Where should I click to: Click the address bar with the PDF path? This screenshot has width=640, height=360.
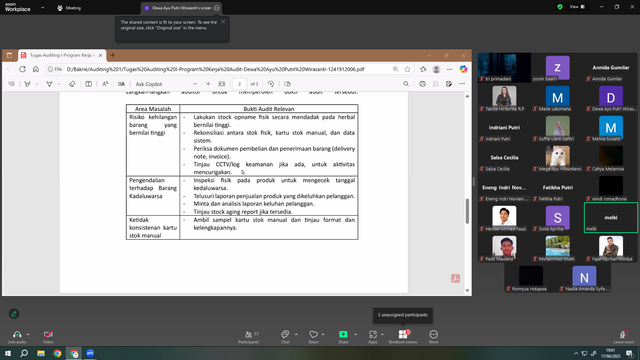(216, 69)
